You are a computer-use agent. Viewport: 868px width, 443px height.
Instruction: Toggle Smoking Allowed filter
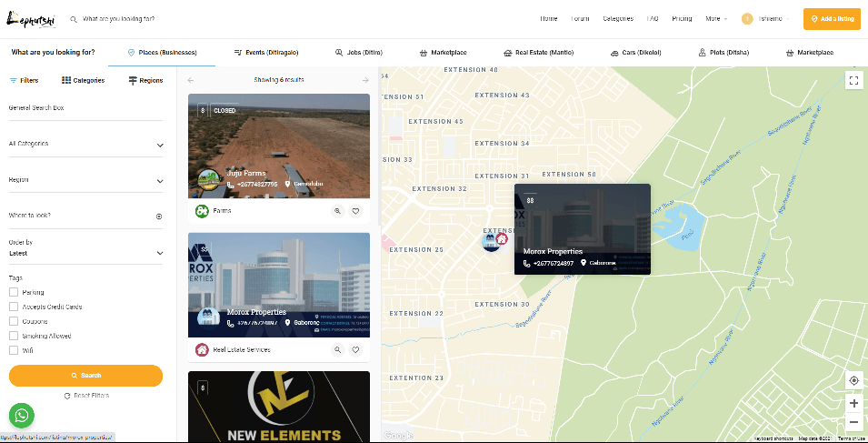point(14,336)
